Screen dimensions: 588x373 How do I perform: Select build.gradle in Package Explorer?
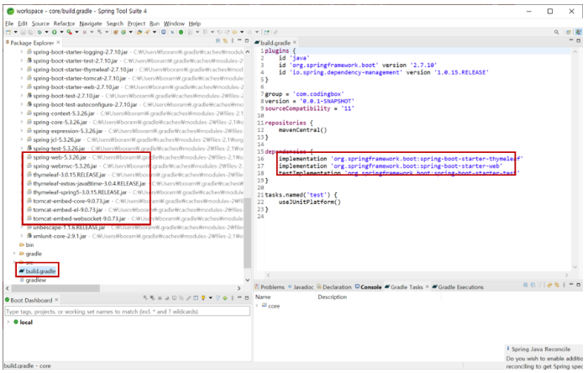pos(38,271)
